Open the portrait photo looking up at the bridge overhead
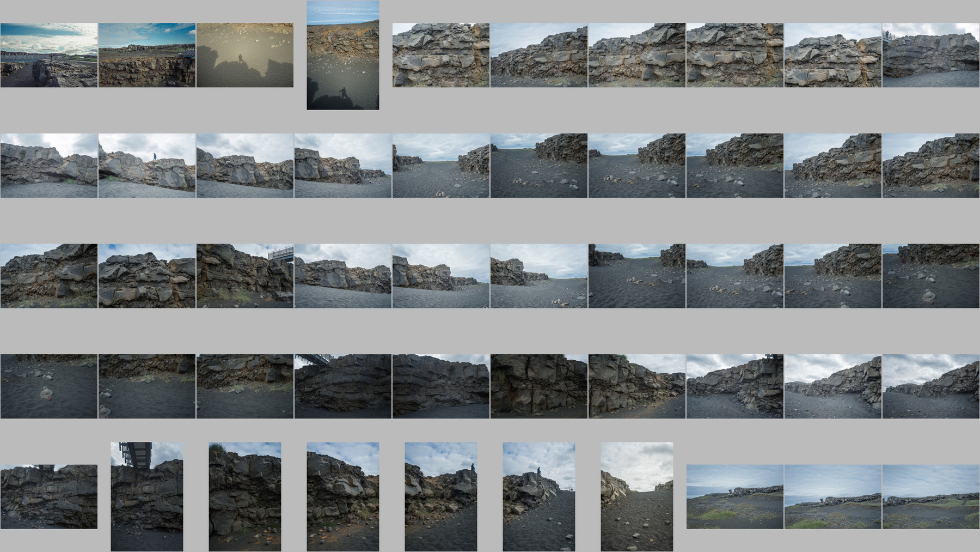This screenshot has width=980, height=552. point(147,496)
